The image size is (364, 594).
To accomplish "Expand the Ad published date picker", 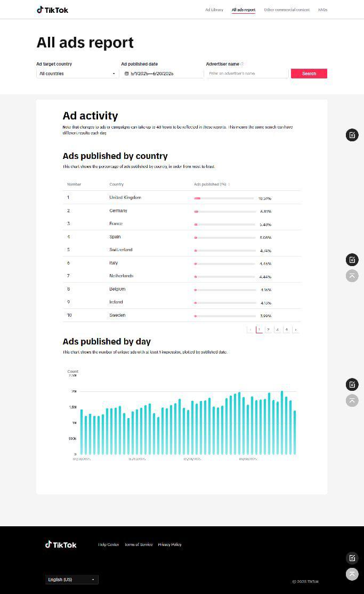I will (161, 73).
